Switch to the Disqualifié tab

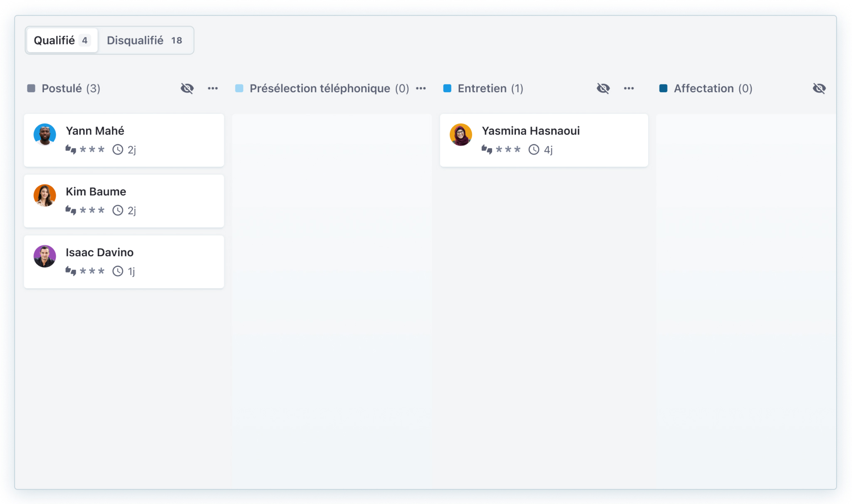144,40
